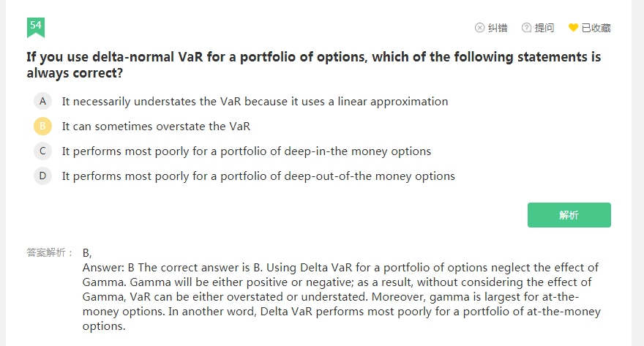
Task: Select the highlighted option B circle
Action: [42, 126]
